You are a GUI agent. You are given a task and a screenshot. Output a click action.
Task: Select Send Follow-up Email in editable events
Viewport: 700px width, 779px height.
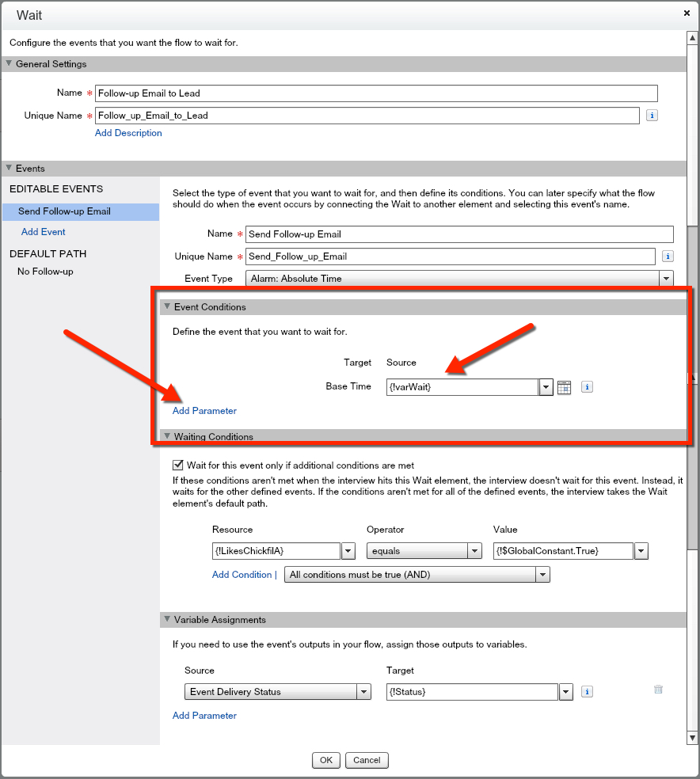tap(64, 211)
